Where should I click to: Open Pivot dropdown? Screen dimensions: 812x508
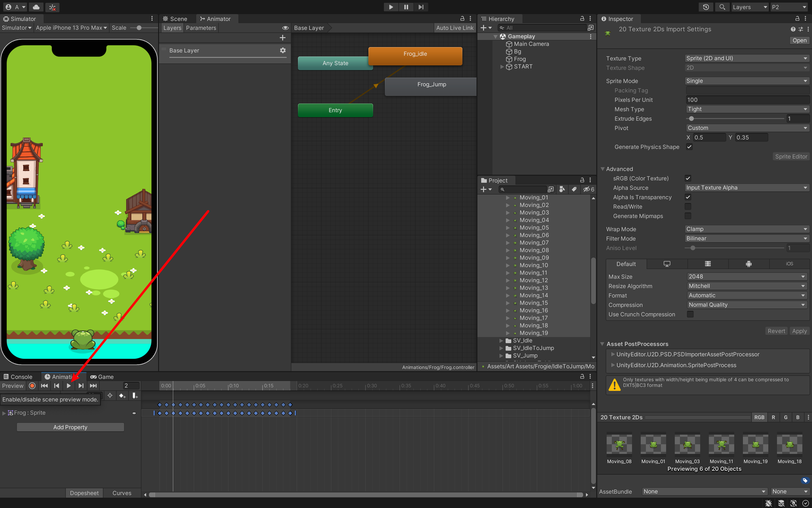(x=748, y=128)
